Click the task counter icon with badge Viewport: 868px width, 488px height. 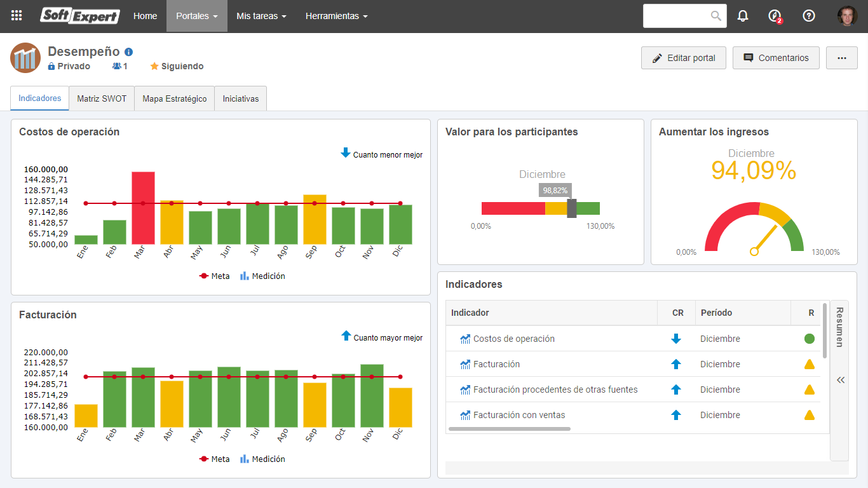tap(775, 17)
